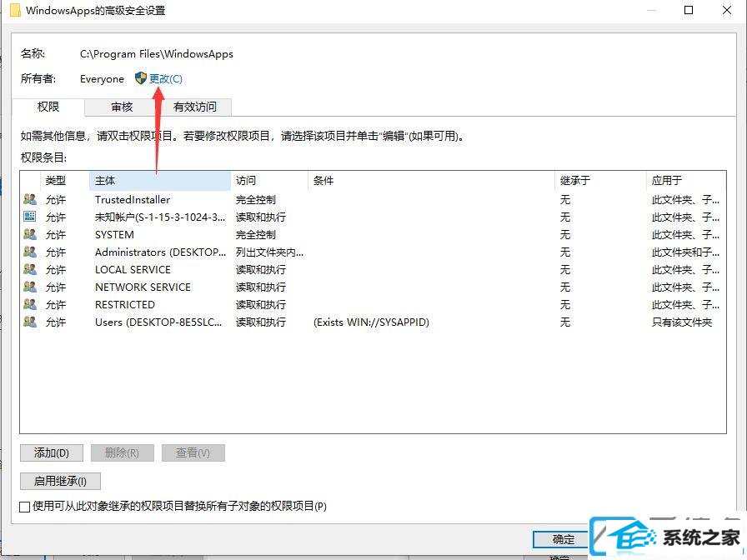Click the 删除(R) button
Viewport: 747px width, 560px height.
[x=122, y=452]
